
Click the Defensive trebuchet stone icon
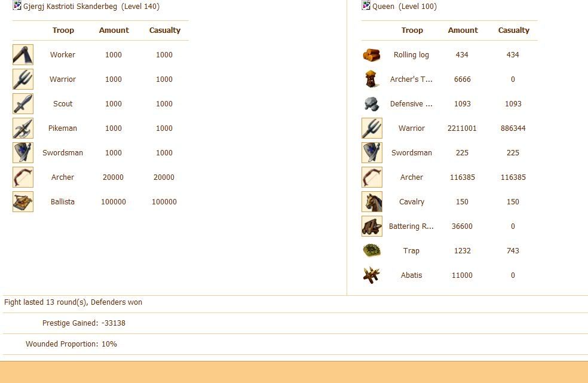372,103
